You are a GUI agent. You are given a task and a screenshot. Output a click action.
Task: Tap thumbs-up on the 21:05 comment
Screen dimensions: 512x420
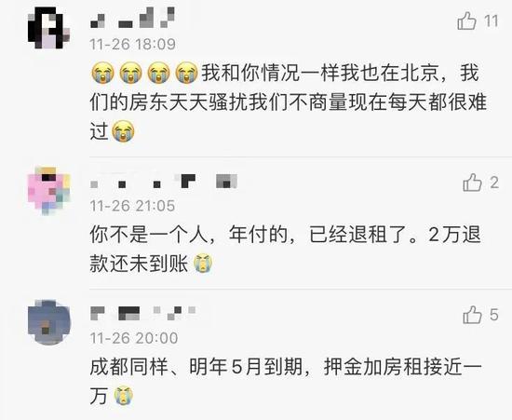(472, 183)
